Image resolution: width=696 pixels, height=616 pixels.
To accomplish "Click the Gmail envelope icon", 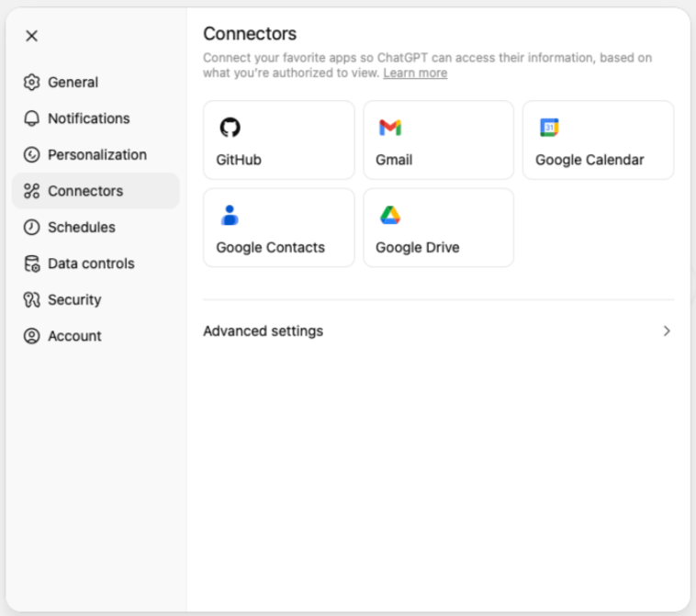I will tap(390, 128).
